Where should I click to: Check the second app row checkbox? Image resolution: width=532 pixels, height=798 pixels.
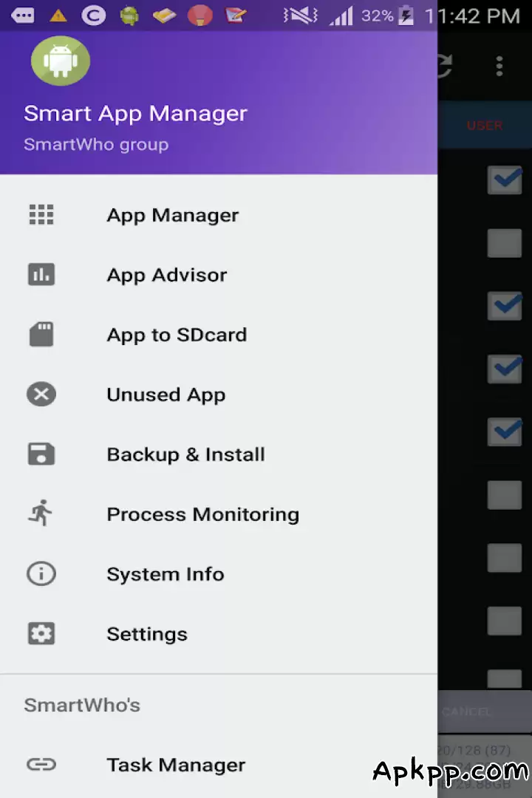click(x=505, y=243)
